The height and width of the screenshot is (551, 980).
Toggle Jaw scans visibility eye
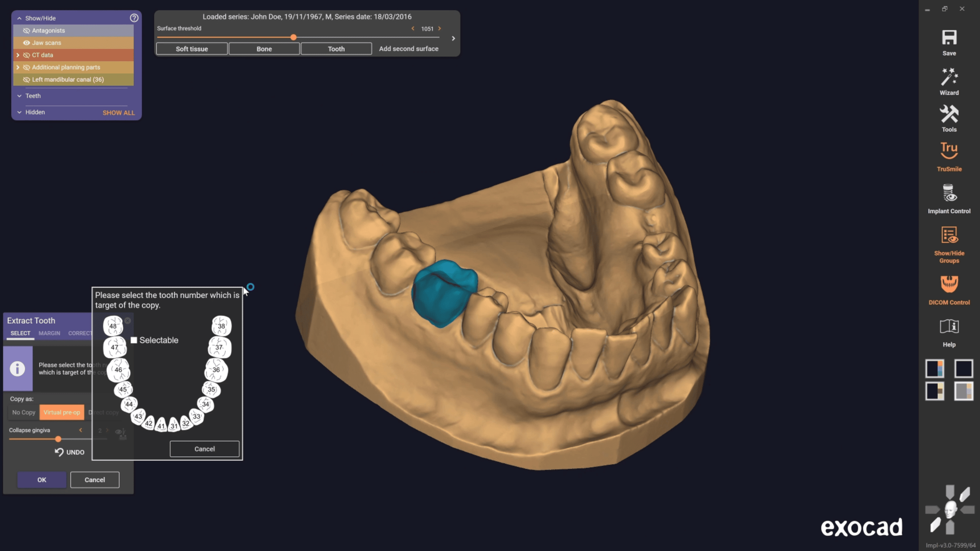click(x=26, y=43)
